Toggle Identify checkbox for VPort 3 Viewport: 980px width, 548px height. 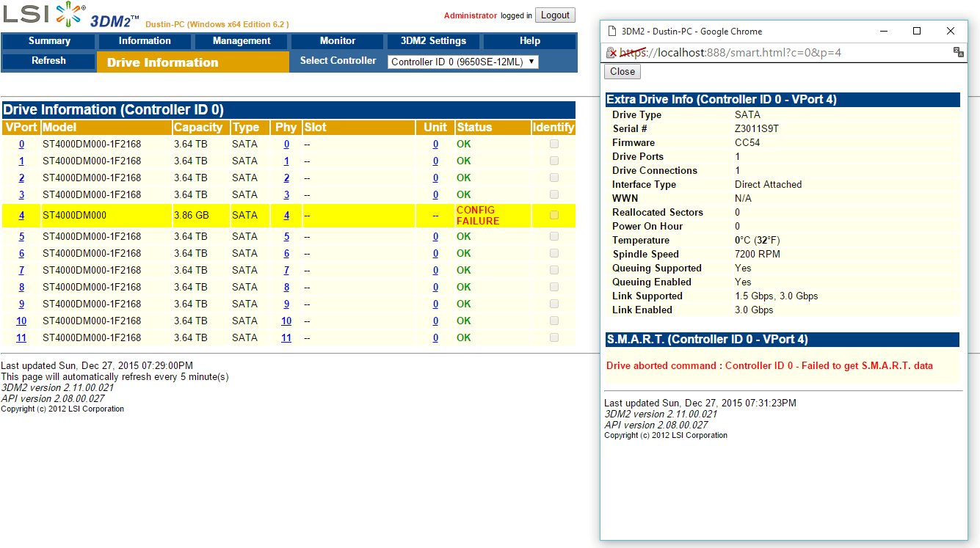(x=554, y=194)
